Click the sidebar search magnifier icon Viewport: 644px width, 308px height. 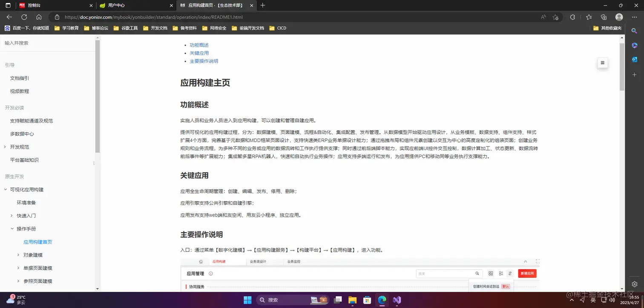[x=635, y=30]
